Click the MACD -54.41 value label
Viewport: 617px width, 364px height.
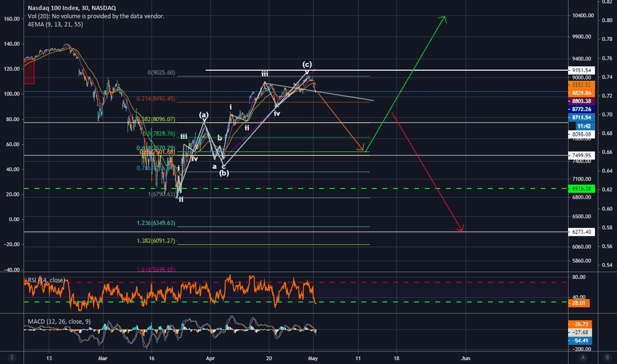[x=580, y=341]
